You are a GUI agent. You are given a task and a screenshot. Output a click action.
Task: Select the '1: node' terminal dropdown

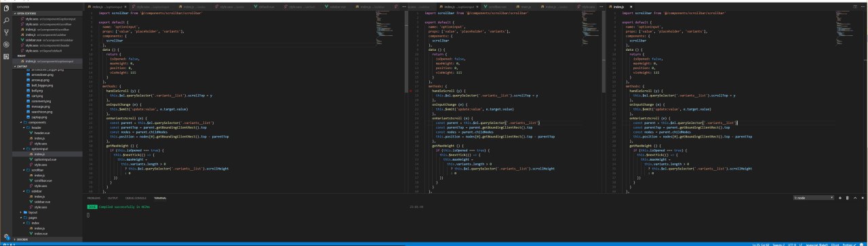[814, 198]
